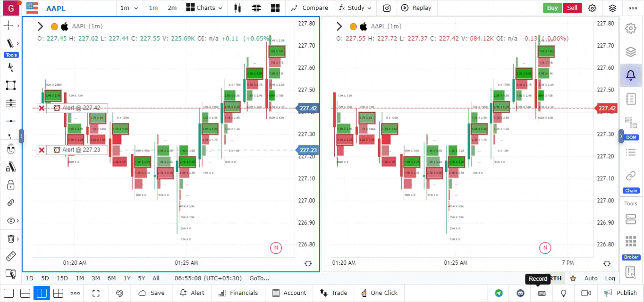644x302 pixels.
Task: Toggle Auto scale option
Action: coord(591,278)
